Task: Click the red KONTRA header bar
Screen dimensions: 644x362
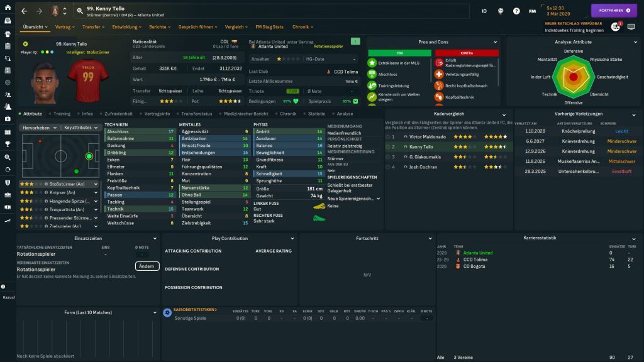Action: [466, 53]
